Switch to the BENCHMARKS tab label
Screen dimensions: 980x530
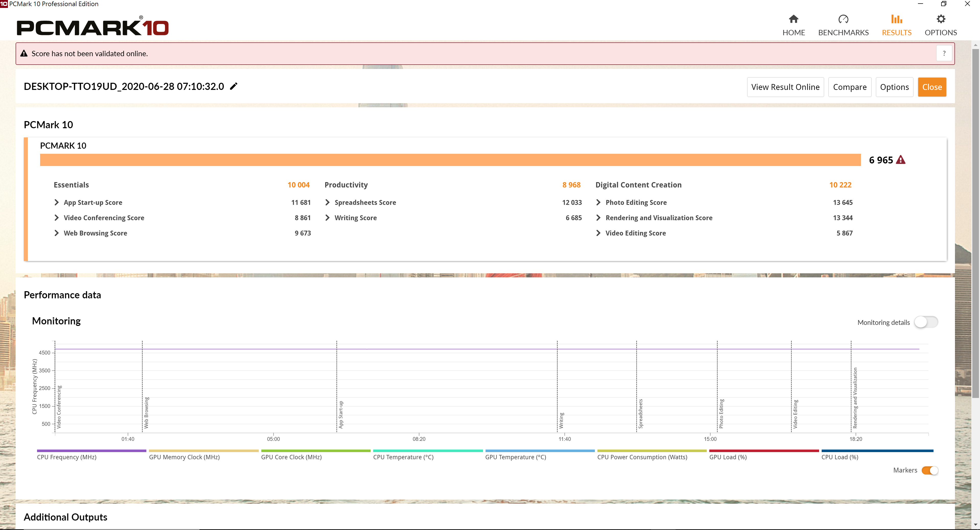point(843,33)
